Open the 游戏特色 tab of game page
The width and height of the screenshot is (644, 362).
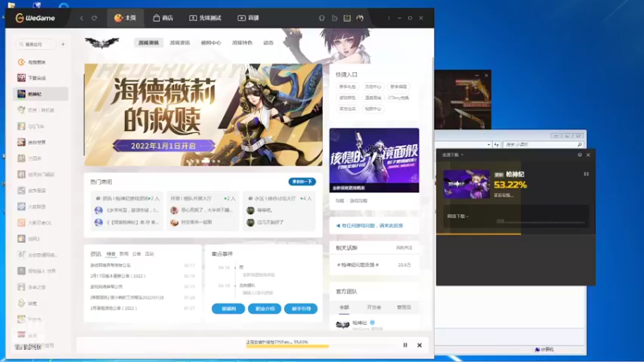[242, 43]
